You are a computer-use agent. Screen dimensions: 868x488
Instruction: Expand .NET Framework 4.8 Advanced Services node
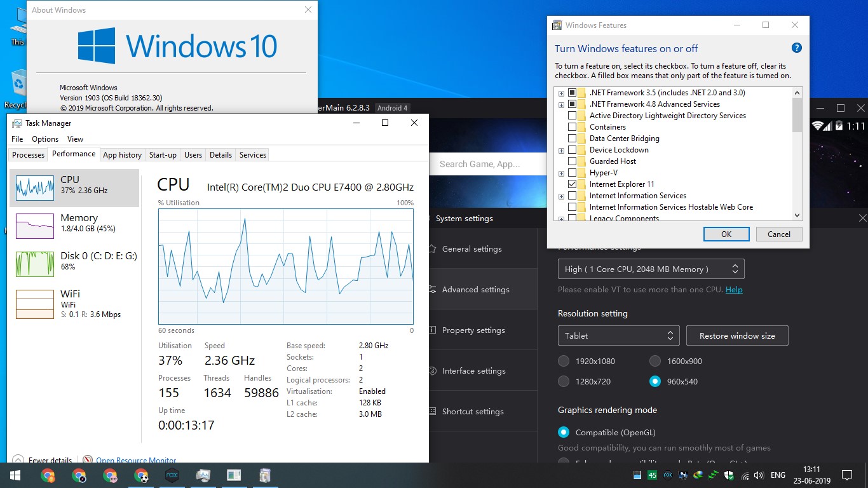pyautogui.click(x=561, y=105)
